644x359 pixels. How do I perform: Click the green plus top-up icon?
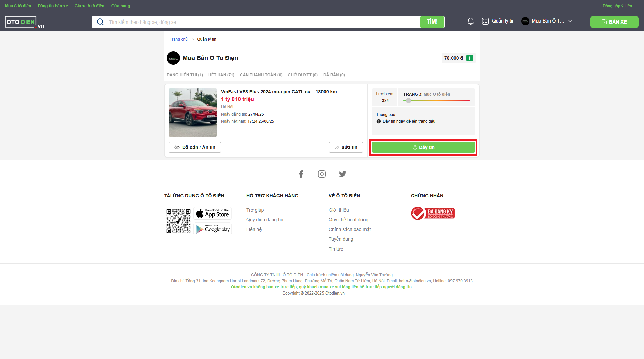pyautogui.click(x=470, y=58)
